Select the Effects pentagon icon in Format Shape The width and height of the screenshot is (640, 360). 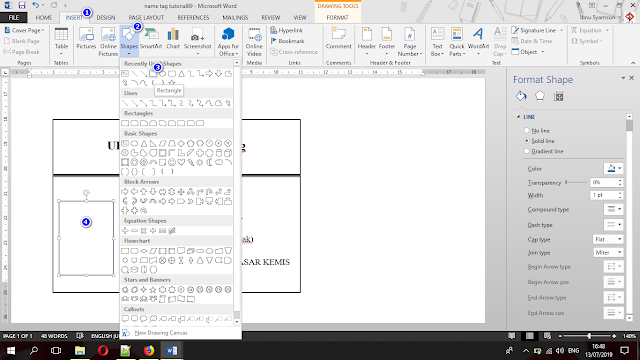click(540, 96)
